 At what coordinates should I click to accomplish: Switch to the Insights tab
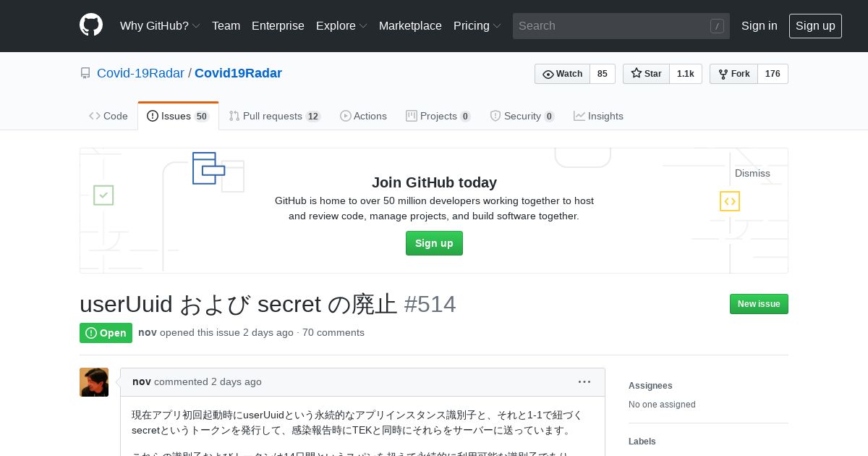(x=598, y=116)
